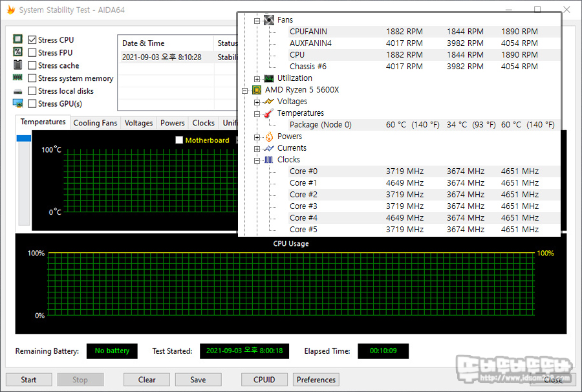This screenshot has height=392, width=582.
Task: Click the Temperatures thermometer icon
Action: 269,113
